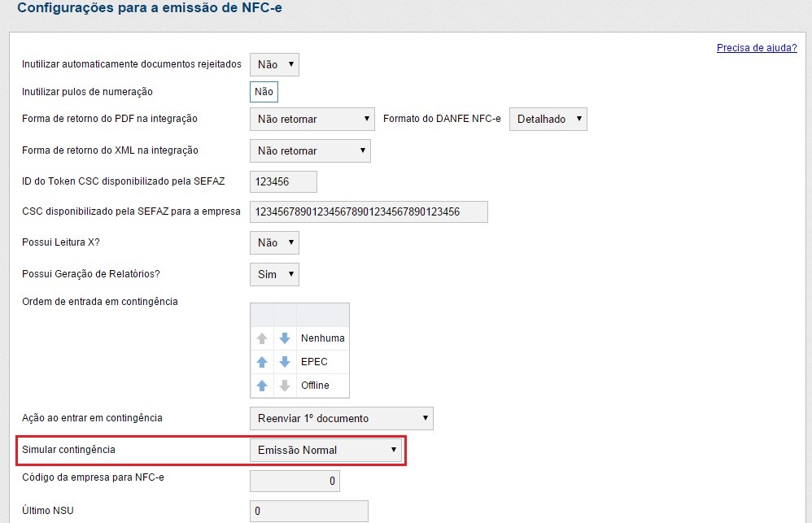Open 'Possui Geração de Relatórios?' dropdown
This screenshot has width=812, height=523.
coord(274,275)
